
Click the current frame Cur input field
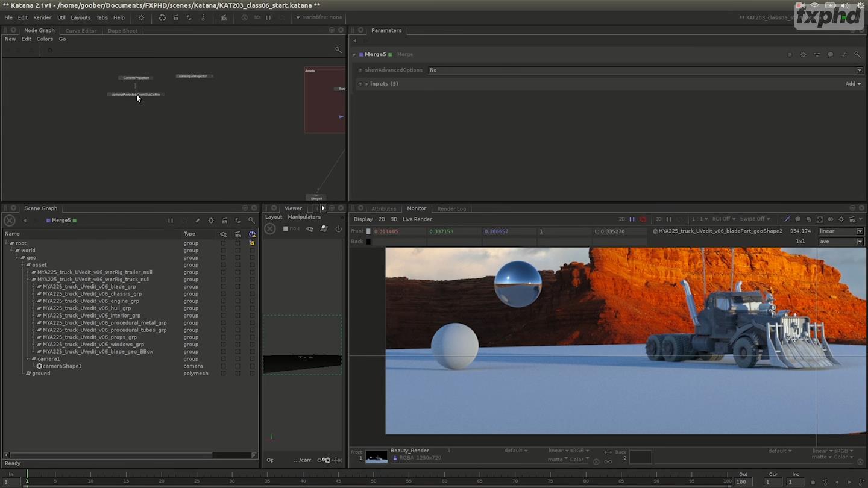[x=772, y=482]
